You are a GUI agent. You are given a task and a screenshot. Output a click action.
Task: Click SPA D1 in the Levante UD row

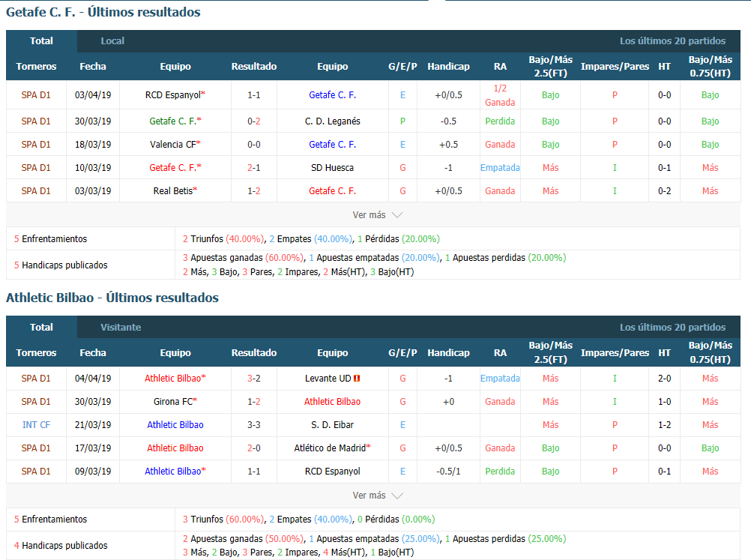point(36,379)
